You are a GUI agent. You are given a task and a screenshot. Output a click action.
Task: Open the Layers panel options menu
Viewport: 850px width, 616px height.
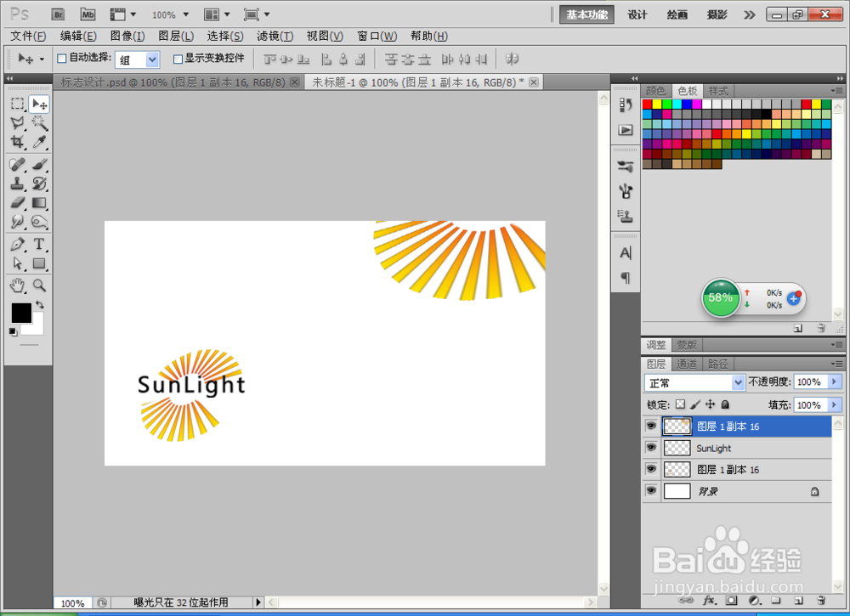tap(837, 364)
